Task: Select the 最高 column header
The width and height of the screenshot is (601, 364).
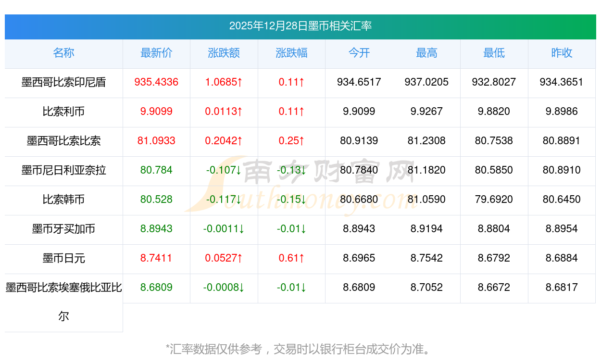Action: [x=426, y=53]
